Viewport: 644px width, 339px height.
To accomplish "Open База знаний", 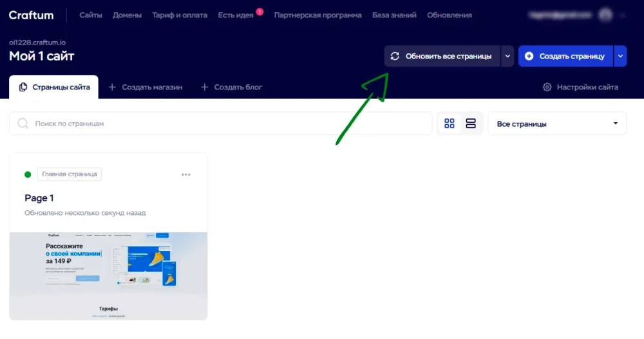I will (x=394, y=15).
